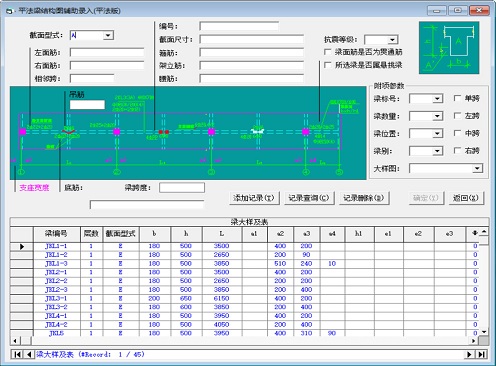Screen dimensions: 496x366
Task: Click the 截面型式 column header
Action: (x=121, y=234)
